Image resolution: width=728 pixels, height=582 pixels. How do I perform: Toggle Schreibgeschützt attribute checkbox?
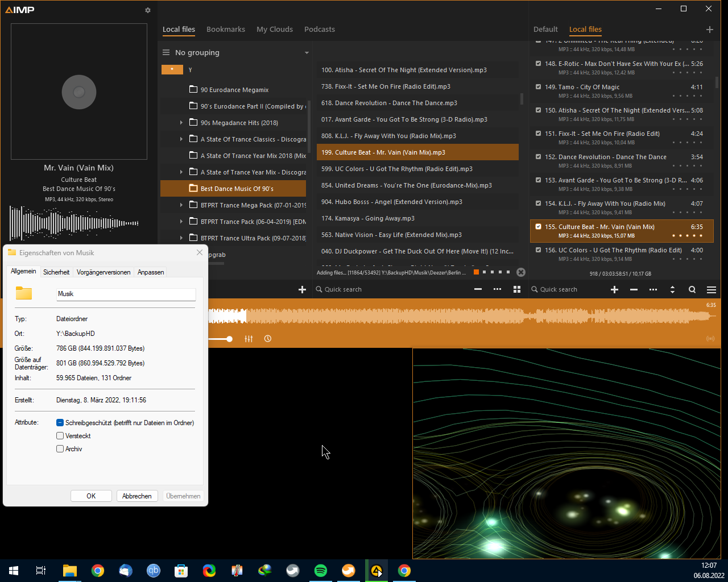click(x=60, y=423)
